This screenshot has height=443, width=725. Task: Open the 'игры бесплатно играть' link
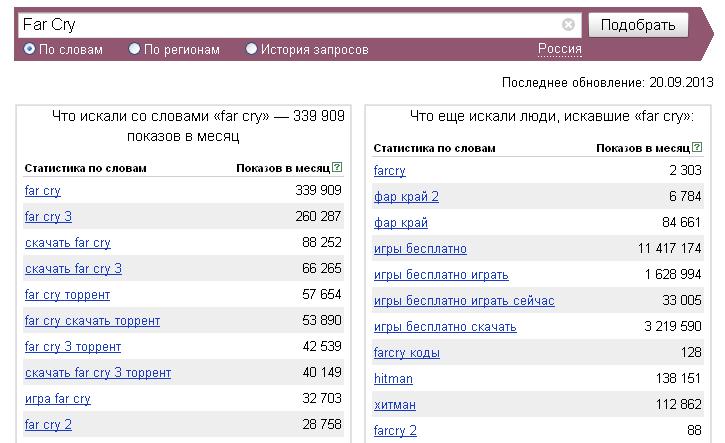coord(441,275)
